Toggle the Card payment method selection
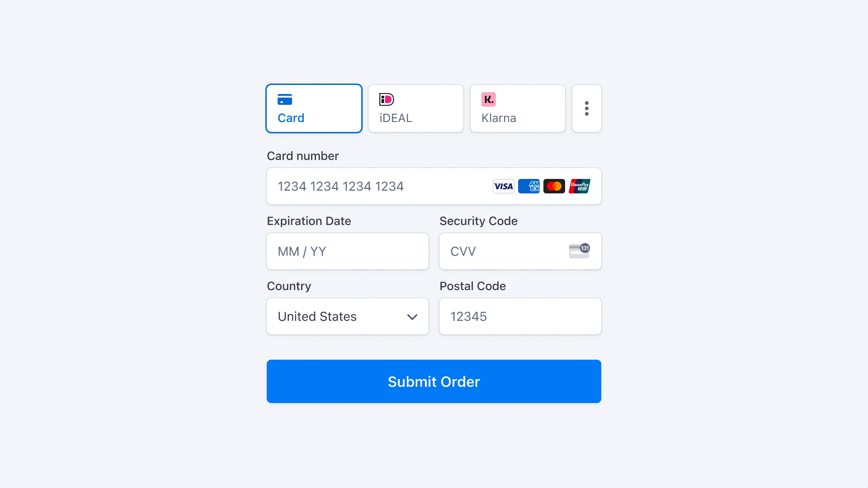Screen dimensions: 868x488 315,108
